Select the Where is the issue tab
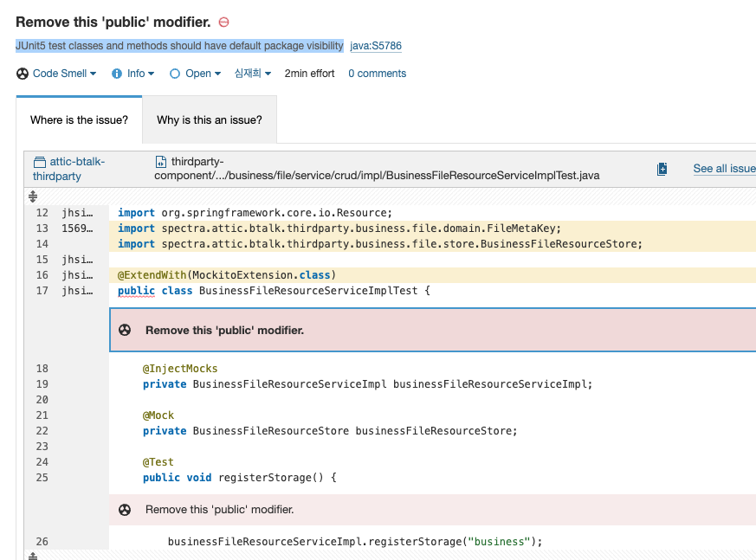756x560 pixels. (79, 120)
